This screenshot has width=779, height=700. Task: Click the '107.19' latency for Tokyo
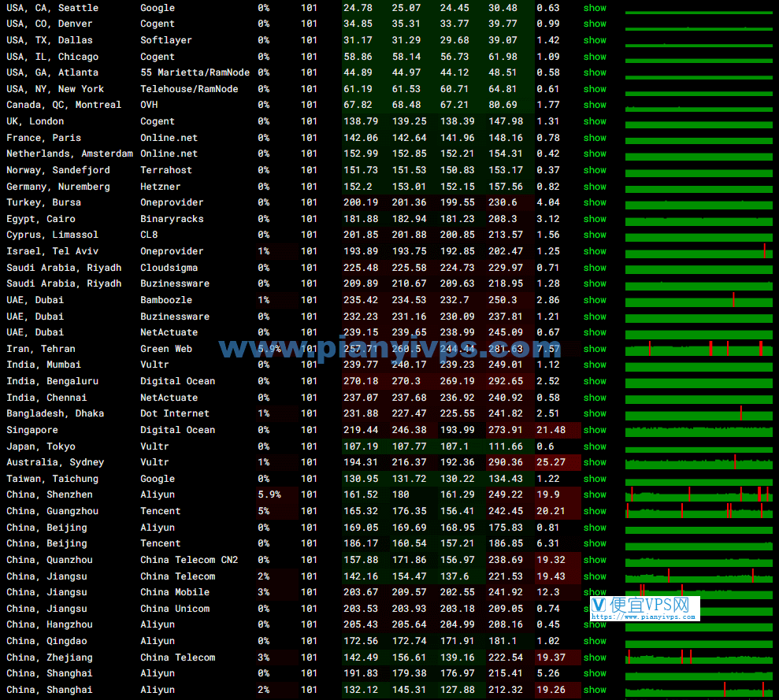tap(361, 446)
